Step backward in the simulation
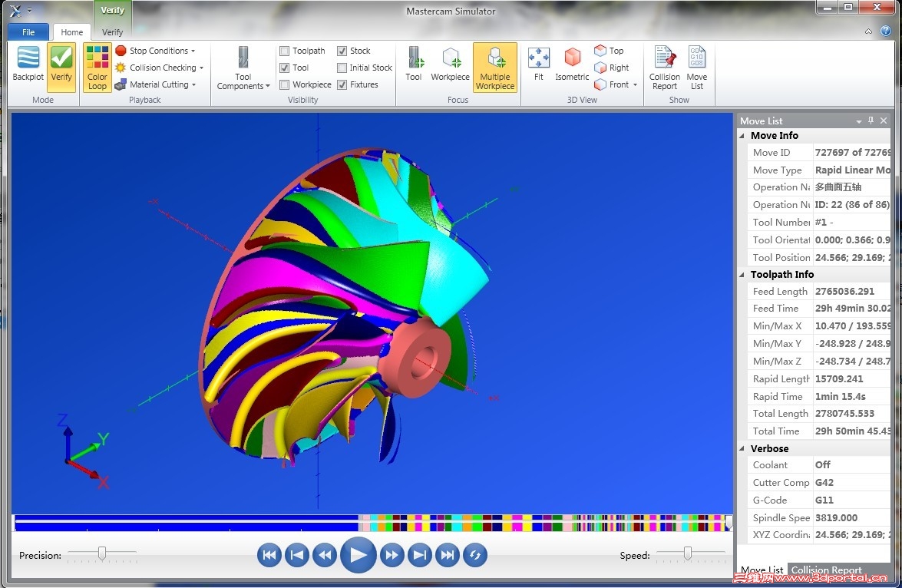902x588 pixels. pyautogui.click(x=325, y=555)
